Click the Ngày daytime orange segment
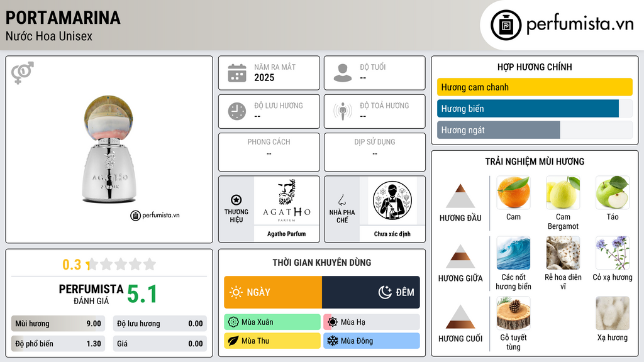The height and width of the screenshot is (362, 644). point(273,292)
